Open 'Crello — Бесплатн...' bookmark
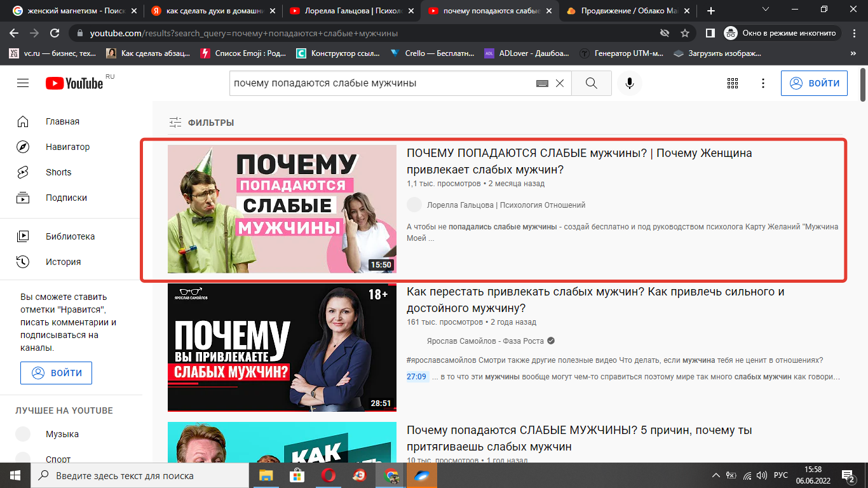The height and width of the screenshot is (488, 868). coord(433,53)
